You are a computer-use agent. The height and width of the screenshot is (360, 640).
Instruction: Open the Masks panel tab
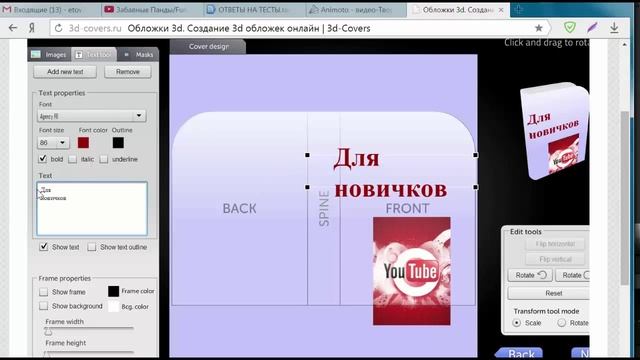(138, 54)
